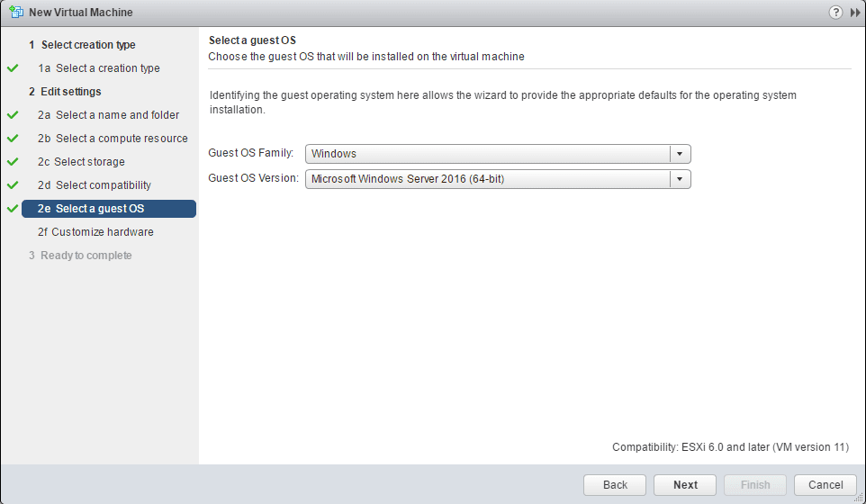
Task: Click the New Virtual Machine title text
Action: coord(81,12)
